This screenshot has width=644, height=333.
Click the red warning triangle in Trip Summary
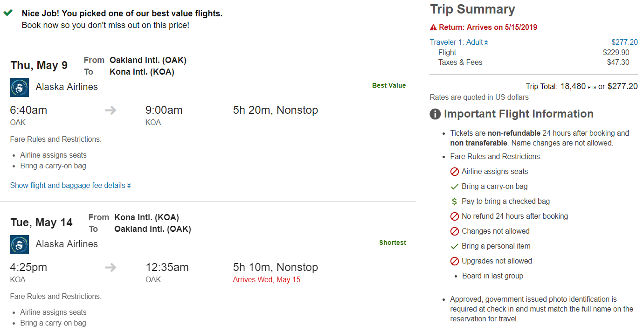click(x=433, y=28)
